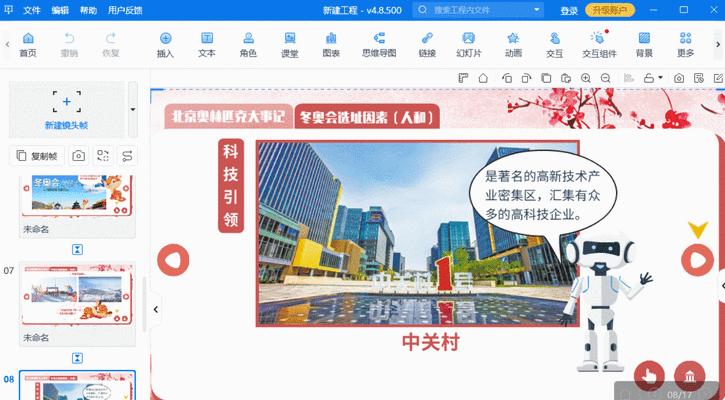Click the transition hourglass above frame 07
Image resolution: width=725 pixels, height=400 pixels.
[77, 250]
